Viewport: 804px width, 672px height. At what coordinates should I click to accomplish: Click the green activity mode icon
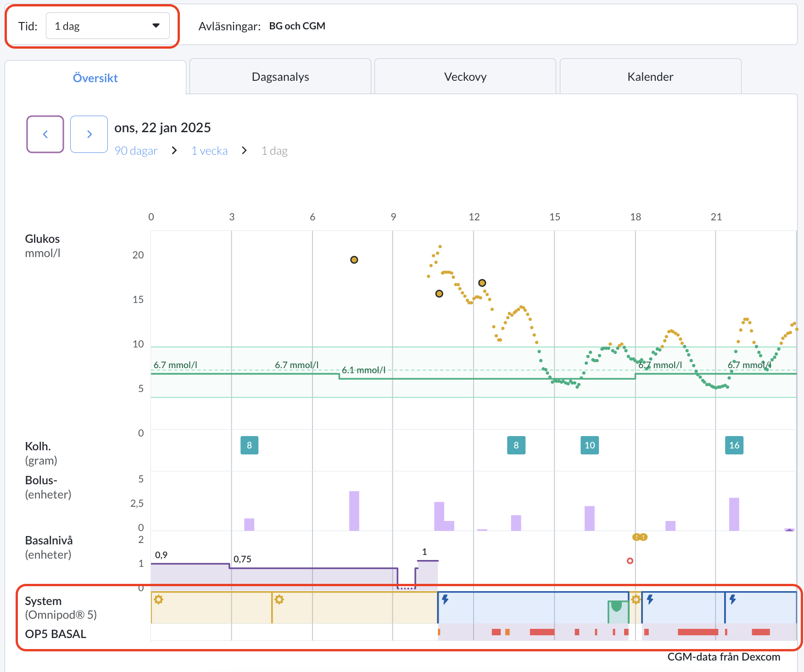pos(617,606)
